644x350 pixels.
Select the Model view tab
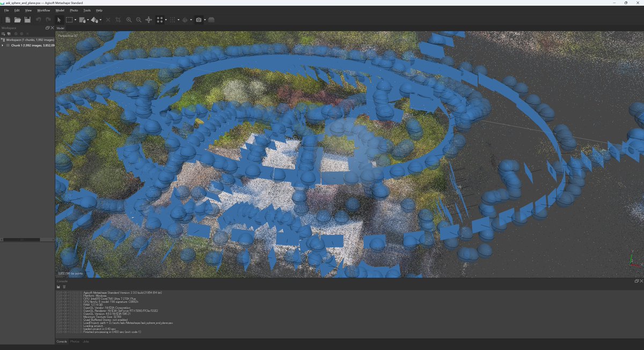[x=60, y=28]
